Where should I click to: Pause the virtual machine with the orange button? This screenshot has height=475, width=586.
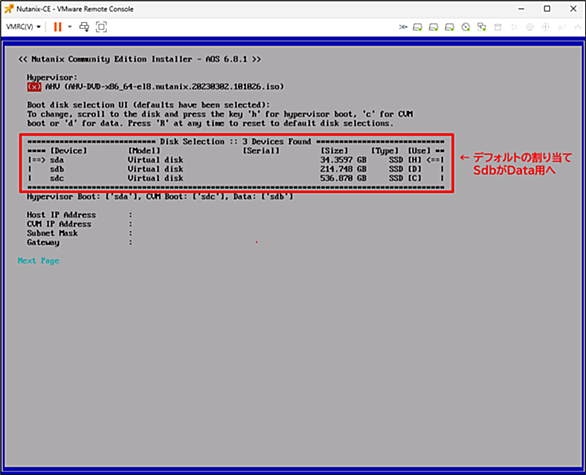coord(58,27)
